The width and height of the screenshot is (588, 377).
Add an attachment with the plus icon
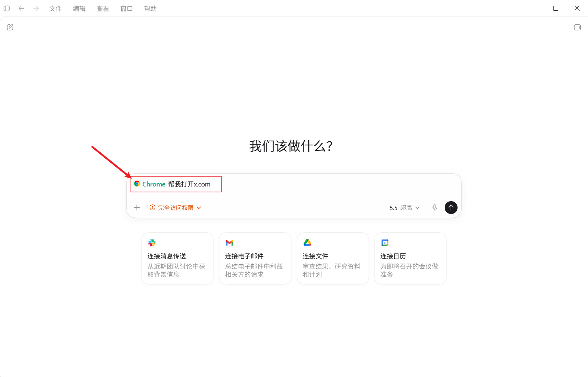(x=137, y=208)
